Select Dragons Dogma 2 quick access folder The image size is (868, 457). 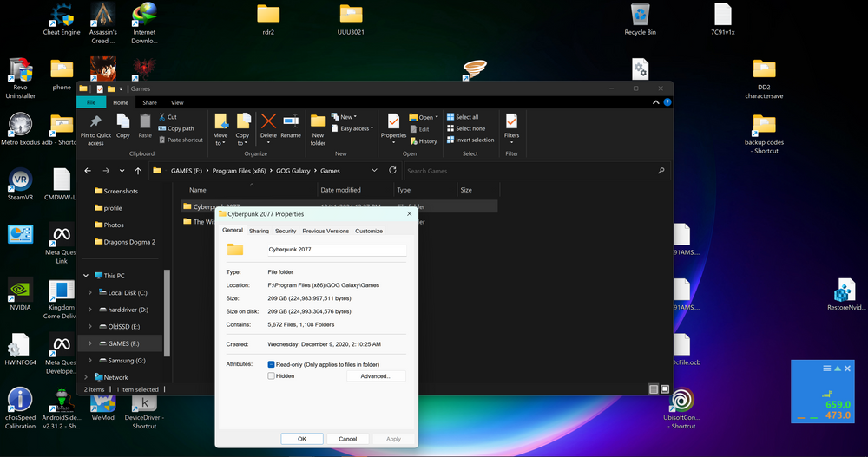click(x=124, y=242)
